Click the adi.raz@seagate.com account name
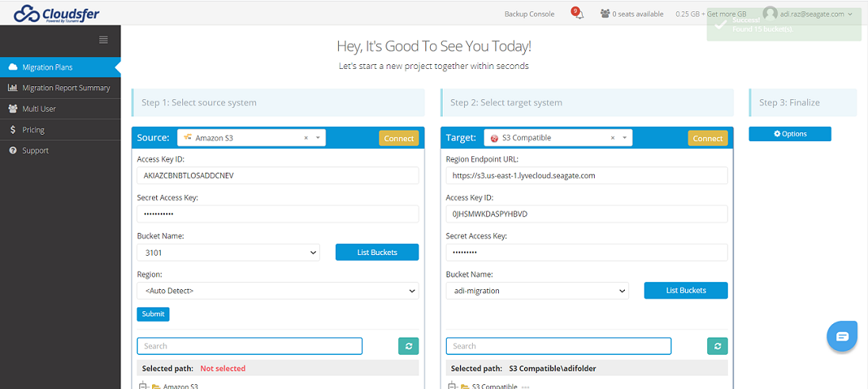Screen dimensions: 868x389 (x=812, y=14)
